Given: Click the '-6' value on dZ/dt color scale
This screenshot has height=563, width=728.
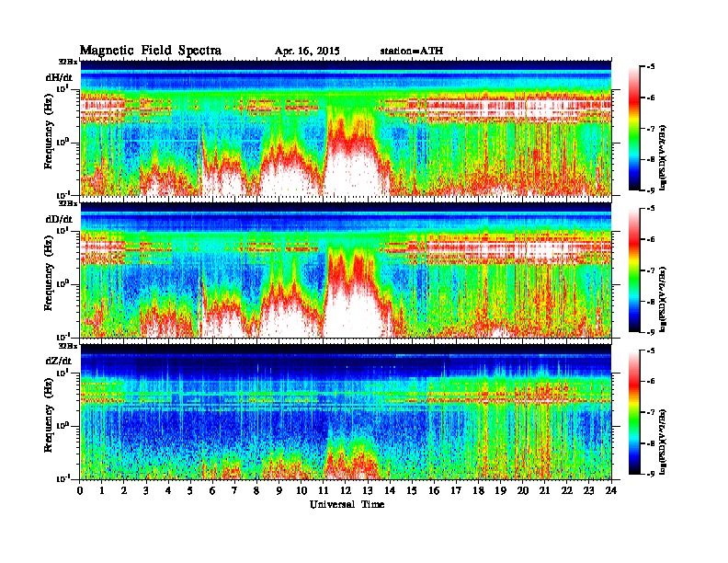Looking at the screenshot, I should coord(651,381).
